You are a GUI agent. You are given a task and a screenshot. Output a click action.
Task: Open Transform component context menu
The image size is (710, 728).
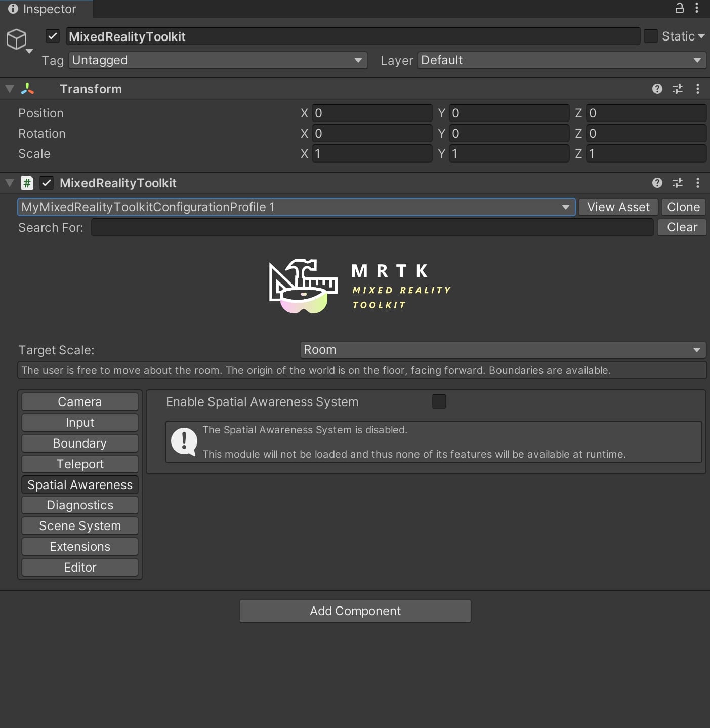(698, 89)
